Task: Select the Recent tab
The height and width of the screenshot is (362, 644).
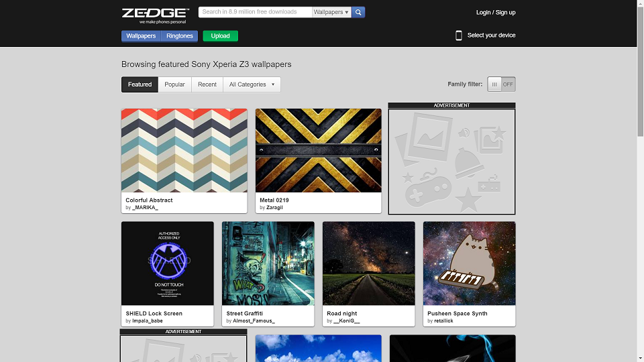Action: click(207, 84)
